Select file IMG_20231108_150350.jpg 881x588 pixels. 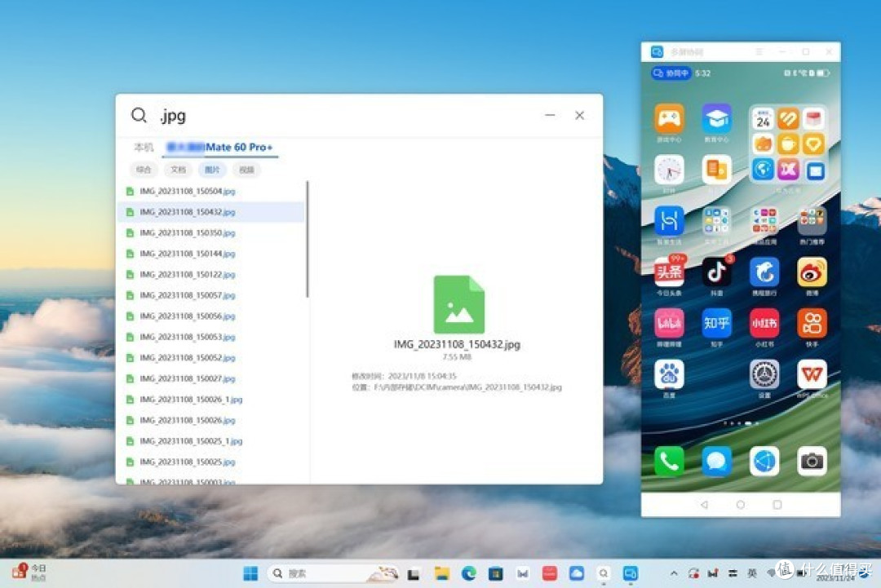[210, 233]
